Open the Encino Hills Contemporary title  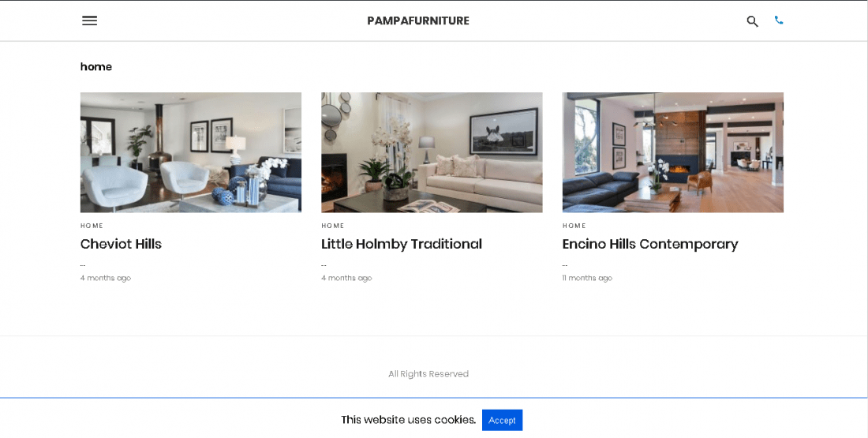coord(650,244)
